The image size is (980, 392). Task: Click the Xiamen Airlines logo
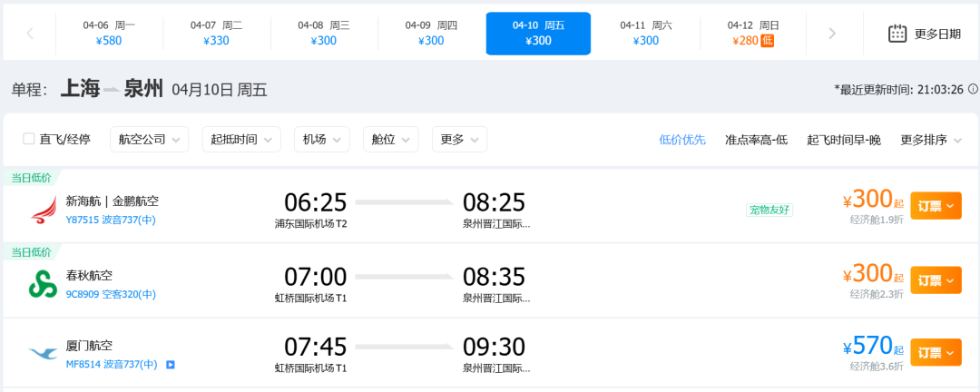point(43,354)
